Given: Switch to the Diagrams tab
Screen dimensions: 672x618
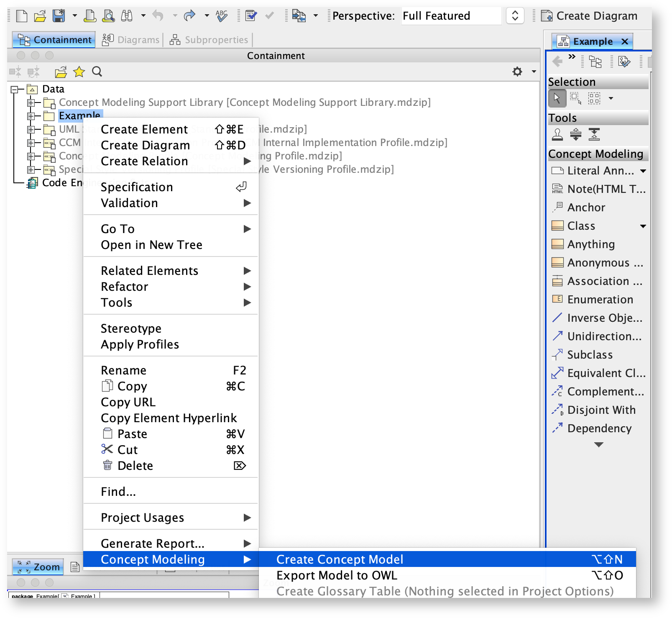Looking at the screenshot, I should [x=131, y=40].
